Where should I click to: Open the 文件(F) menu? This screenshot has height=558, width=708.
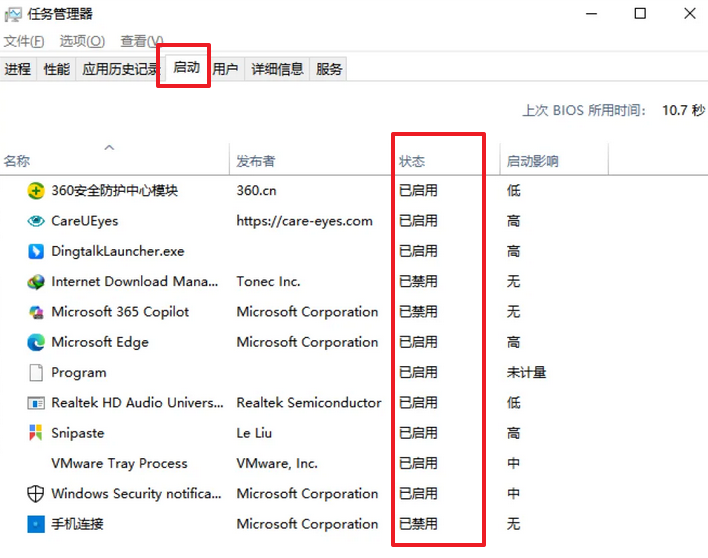pos(24,41)
